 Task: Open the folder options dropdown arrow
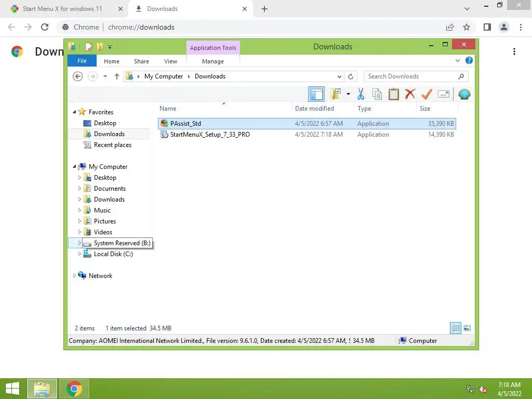(348, 94)
